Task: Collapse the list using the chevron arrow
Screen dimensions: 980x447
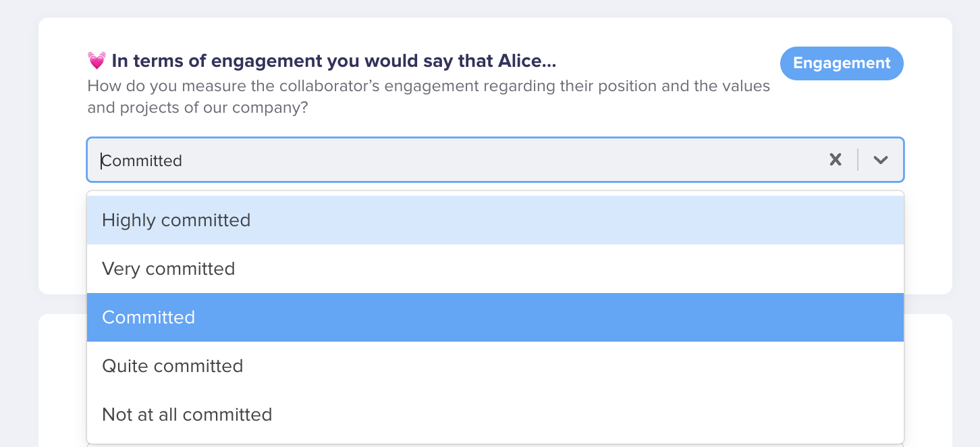Action: (x=880, y=160)
